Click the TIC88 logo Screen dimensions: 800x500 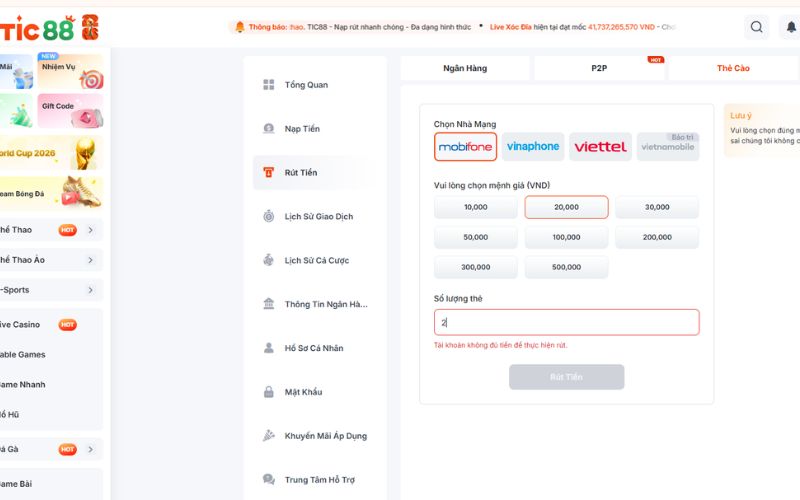pyautogui.click(x=49, y=28)
